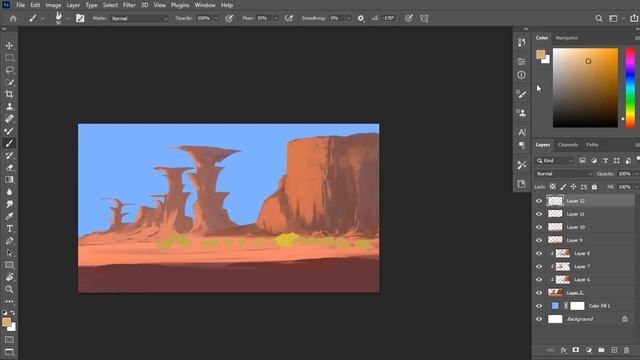Add a layer mask icon

tap(576, 350)
